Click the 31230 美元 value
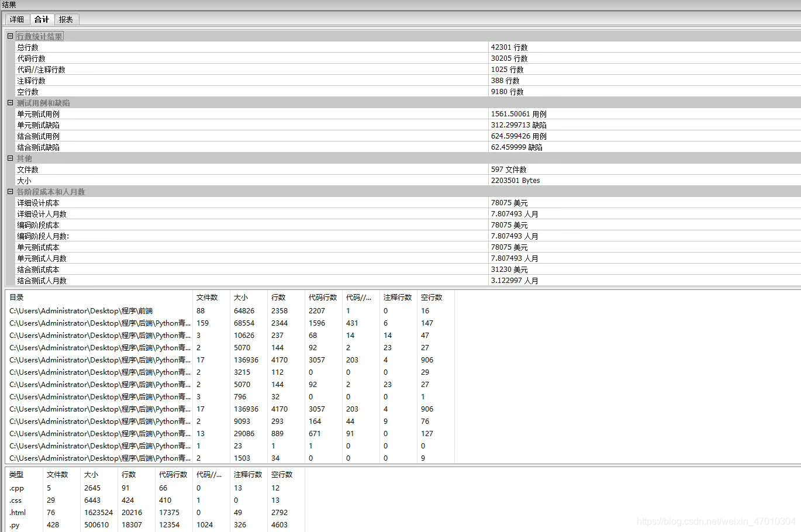The width and height of the screenshot is (801, 532). [509, 270]
